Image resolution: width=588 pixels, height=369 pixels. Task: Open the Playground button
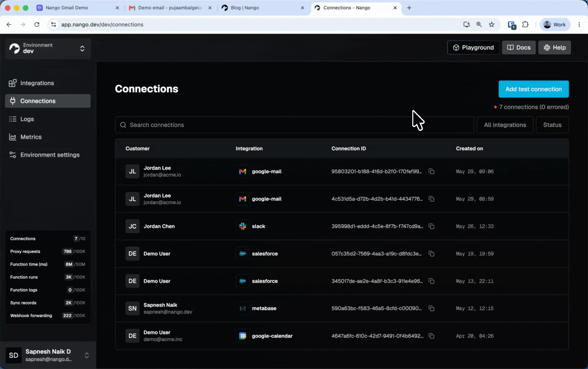pos(473,47)
